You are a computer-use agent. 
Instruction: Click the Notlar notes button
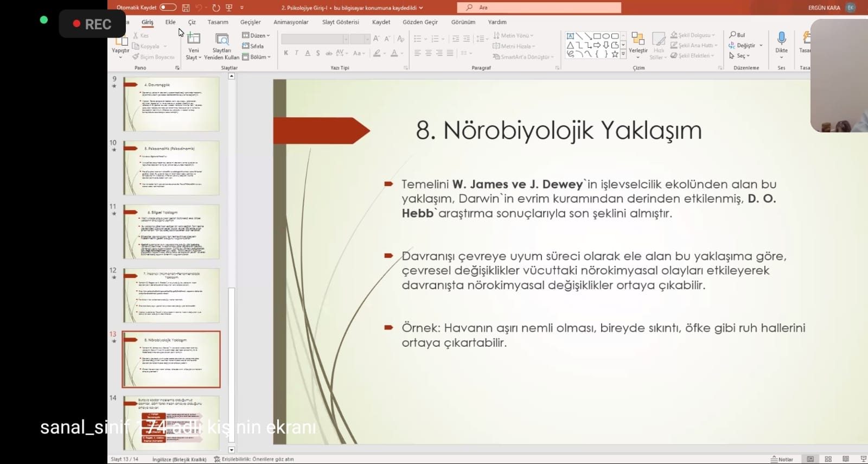point(782,459)
